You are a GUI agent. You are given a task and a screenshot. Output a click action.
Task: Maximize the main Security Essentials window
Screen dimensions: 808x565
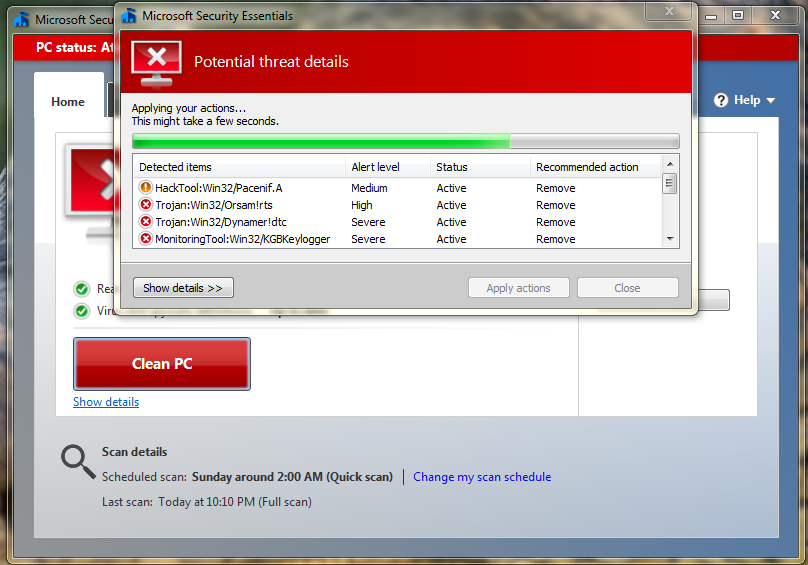pyautogui.click(x=738, y=16)
